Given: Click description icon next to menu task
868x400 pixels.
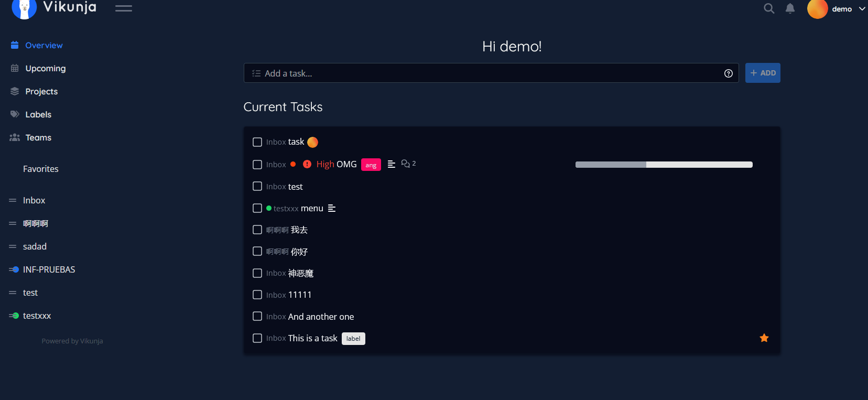Looking at the screenshot, I should 332,209.
